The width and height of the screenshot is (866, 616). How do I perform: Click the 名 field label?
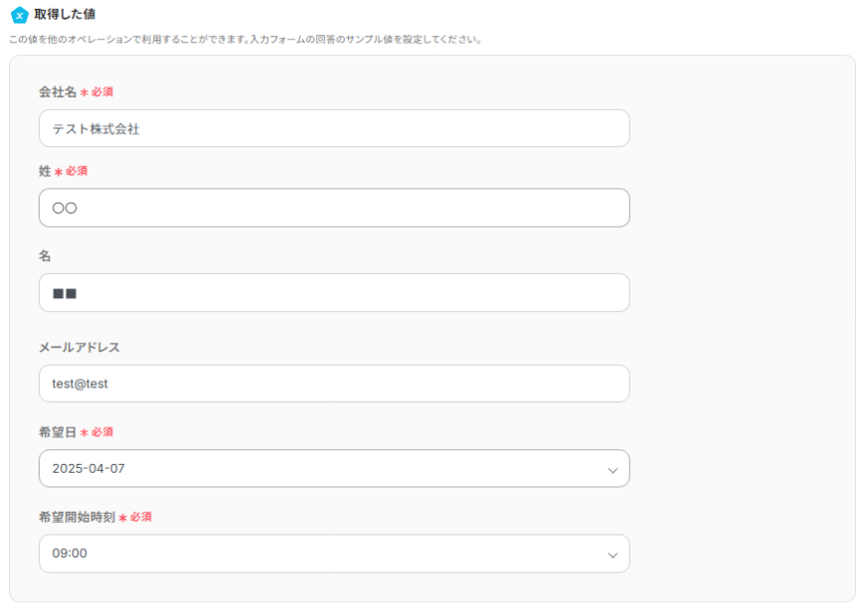coord(45,255)
